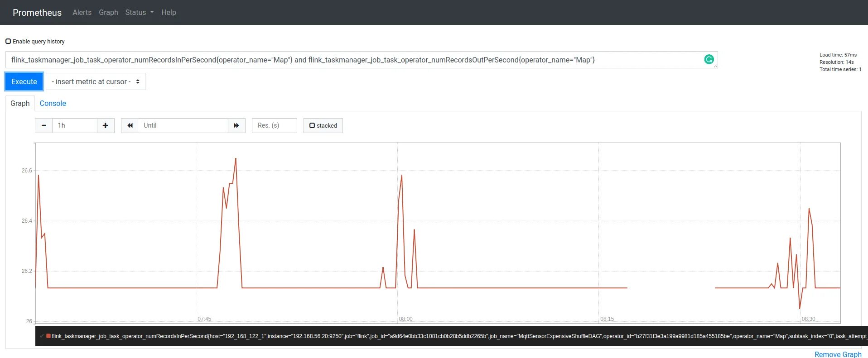Open Alerts in the navbar
Screen dimensions: 868x358
(x=82, y=12)
